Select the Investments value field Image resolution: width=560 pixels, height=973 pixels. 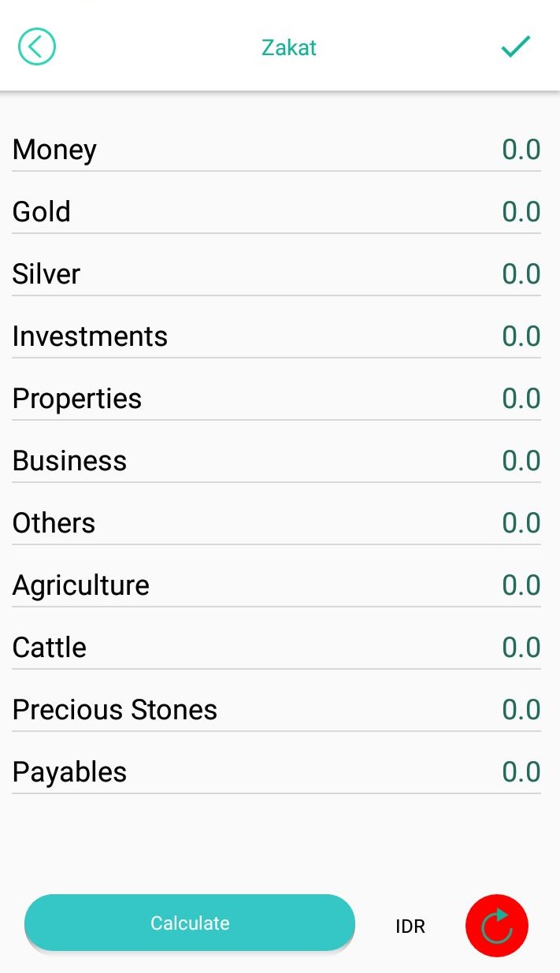pos(521,336)
